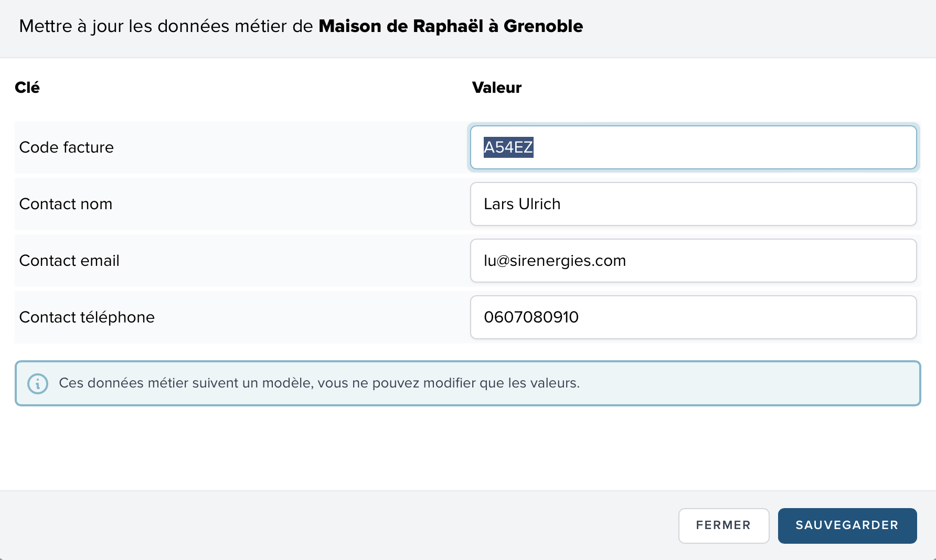
Task: Click the empty footer area left of FERMER
Action: click(x=336, y=525)
